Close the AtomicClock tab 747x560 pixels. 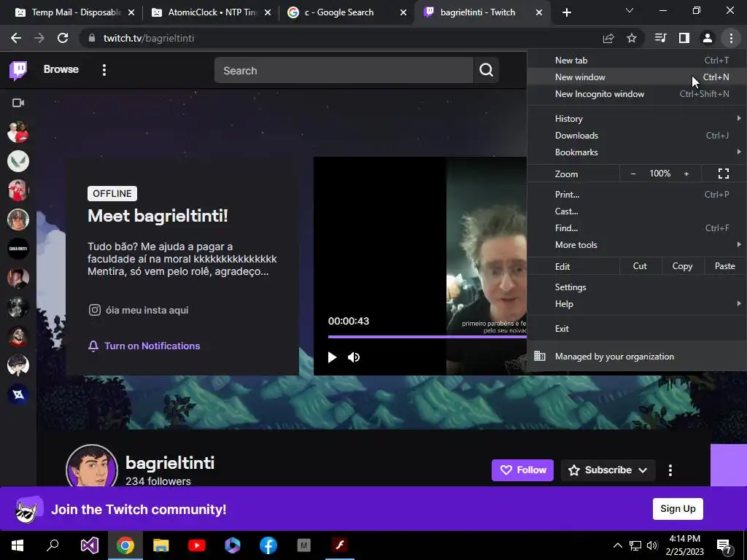pyautogui.click(x=268, y=12)
